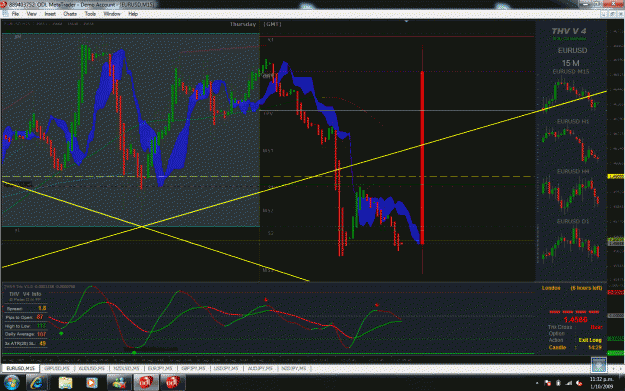Screen dimensions: 625x391
Task: Switch to the GBPJPY,M15 chart tab
Action: coord(193,368)
